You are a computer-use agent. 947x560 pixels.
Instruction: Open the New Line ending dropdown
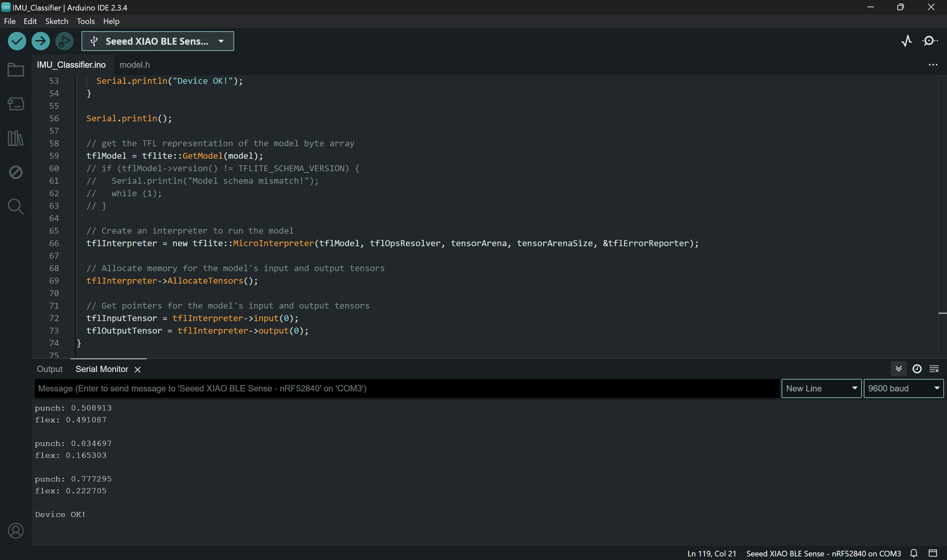pyautogui.click(x=821, y=388)
